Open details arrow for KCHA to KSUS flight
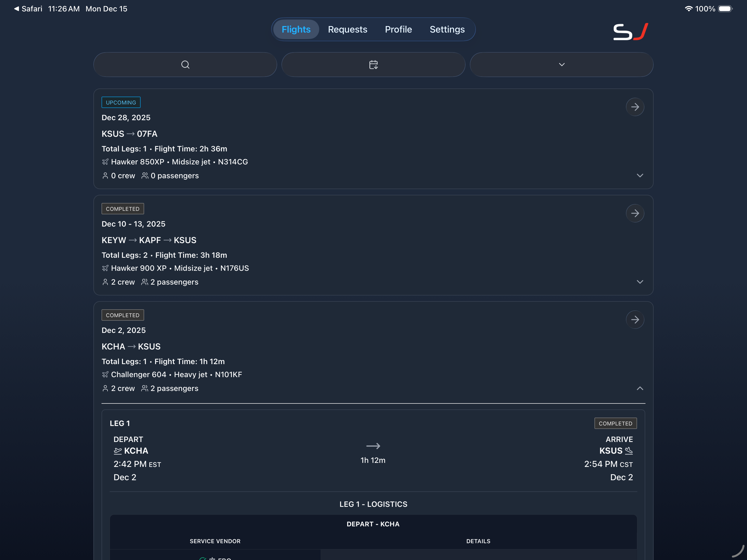 tap(635, 320)
